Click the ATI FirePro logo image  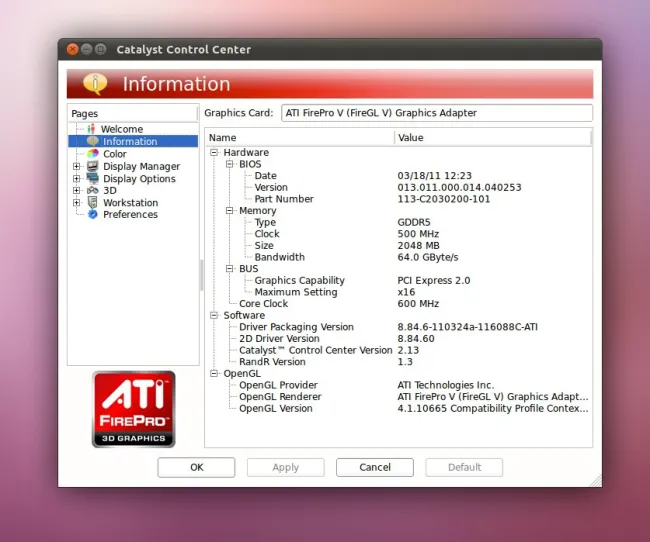click(x=134, y=409)
